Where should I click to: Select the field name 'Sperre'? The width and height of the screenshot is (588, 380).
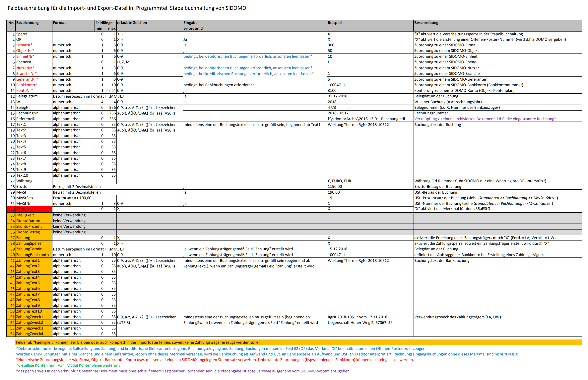click(x=22, y=34)
